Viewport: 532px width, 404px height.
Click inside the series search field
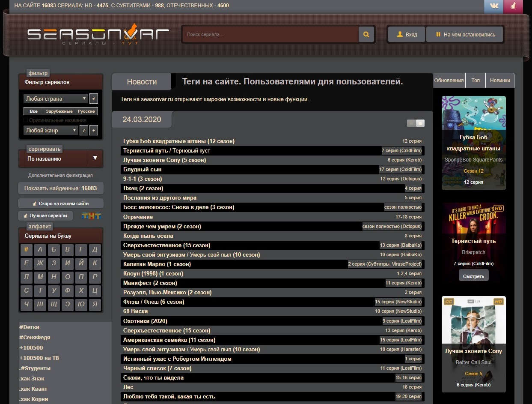tap(270, 34)
